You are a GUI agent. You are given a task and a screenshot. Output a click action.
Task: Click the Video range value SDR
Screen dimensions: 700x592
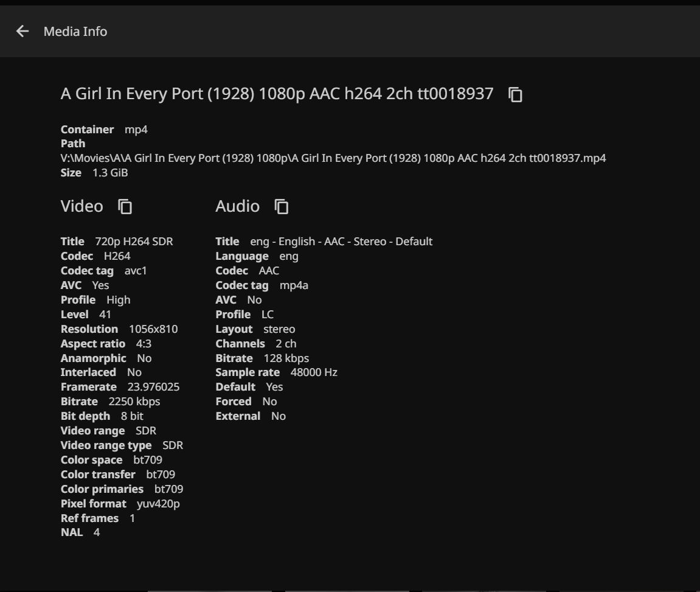click(146, 431)
